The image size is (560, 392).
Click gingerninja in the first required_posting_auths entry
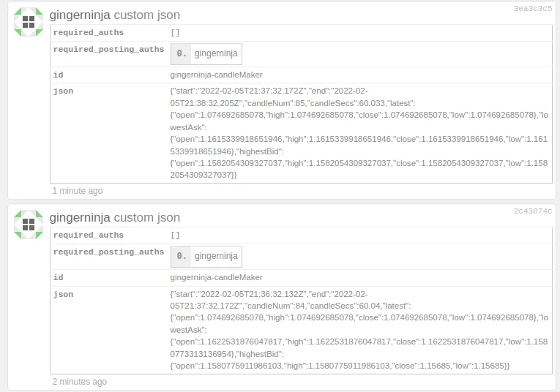coord(216,53)
